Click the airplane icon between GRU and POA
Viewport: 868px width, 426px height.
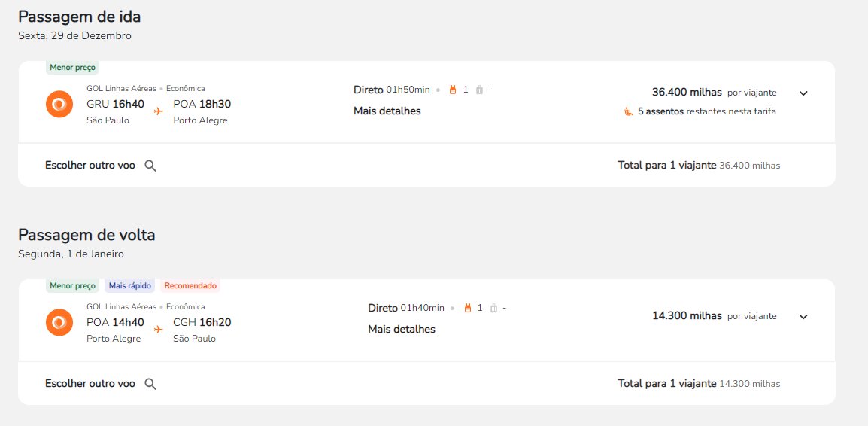(x=158, y=111)
